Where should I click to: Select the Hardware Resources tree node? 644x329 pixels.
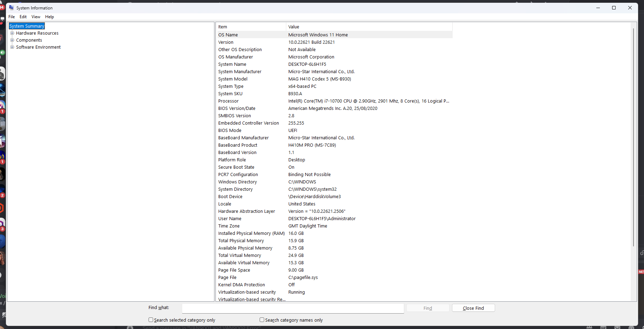(37, 33)
